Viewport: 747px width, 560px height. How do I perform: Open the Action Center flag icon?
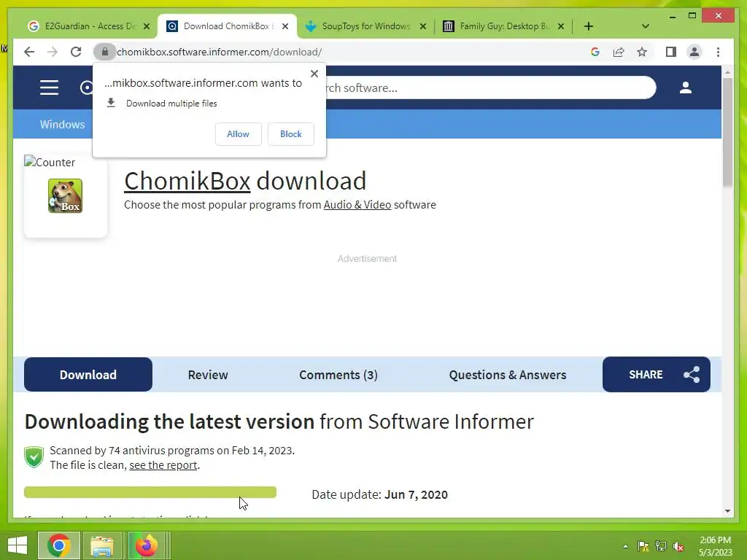[x=643, y=546]
